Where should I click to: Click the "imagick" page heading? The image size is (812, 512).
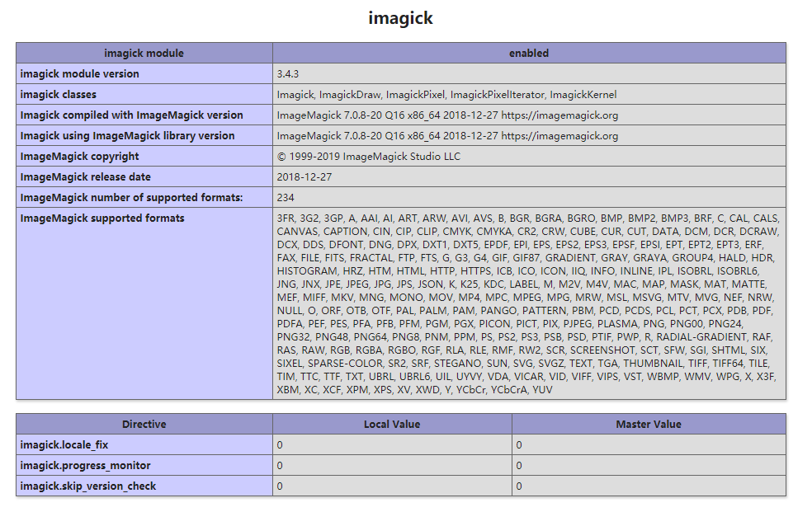pos(400,18)
